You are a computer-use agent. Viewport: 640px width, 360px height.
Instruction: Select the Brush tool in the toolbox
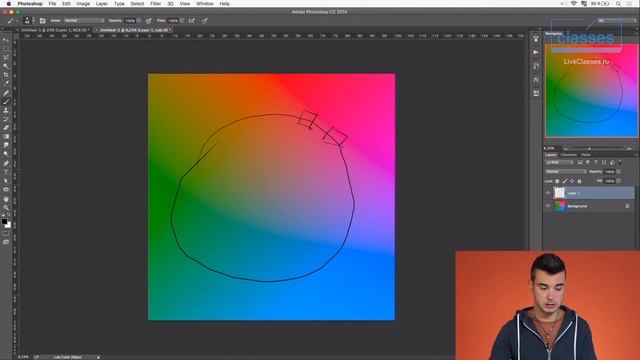click(x=6, y=102)
